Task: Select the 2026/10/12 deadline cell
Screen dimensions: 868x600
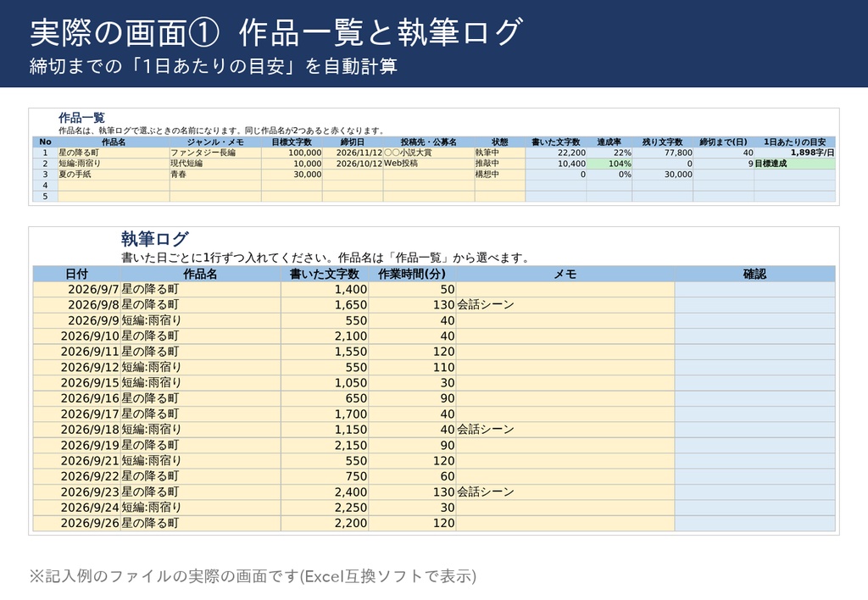Action: [x=353, y=164]
